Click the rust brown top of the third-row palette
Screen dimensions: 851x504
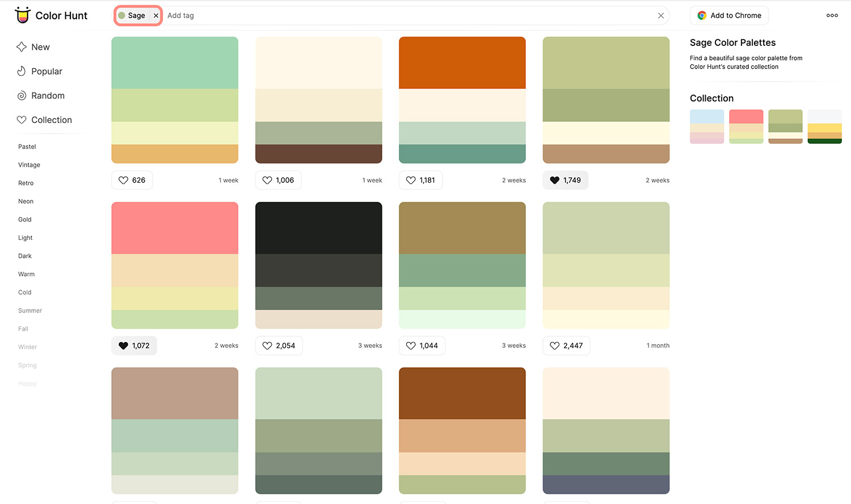pos(462,393)
